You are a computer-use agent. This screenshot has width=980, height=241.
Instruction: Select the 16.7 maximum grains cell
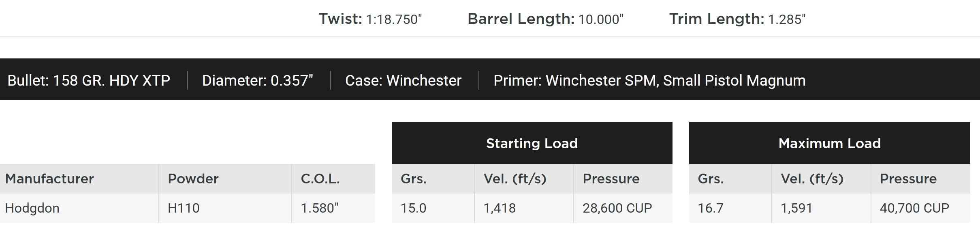(x=710, y=208)
